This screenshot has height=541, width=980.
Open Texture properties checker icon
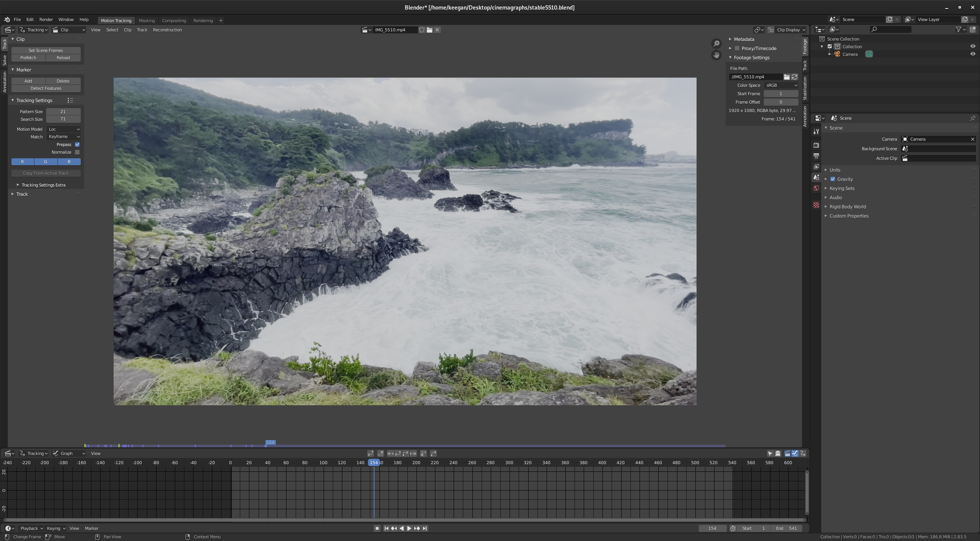click(x=816, y=205)
